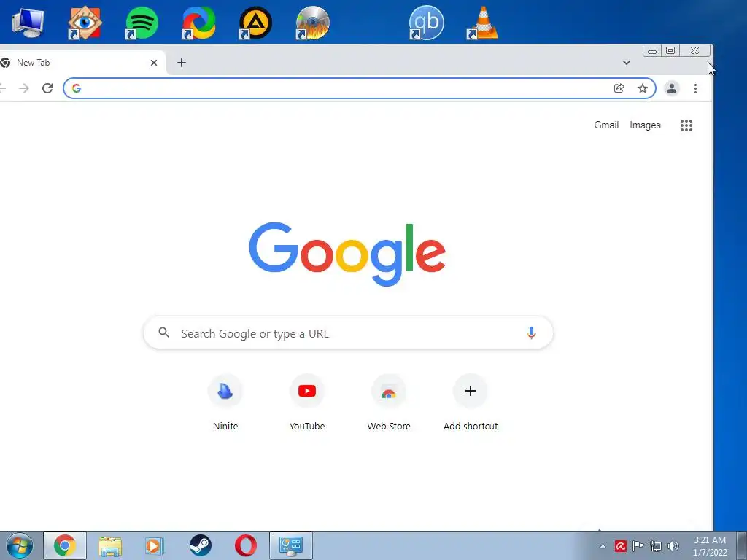Viewport: 747px width, 560px height.
Task: Open Windows Explorer from taskbar
Action: (x=110, y=545)
